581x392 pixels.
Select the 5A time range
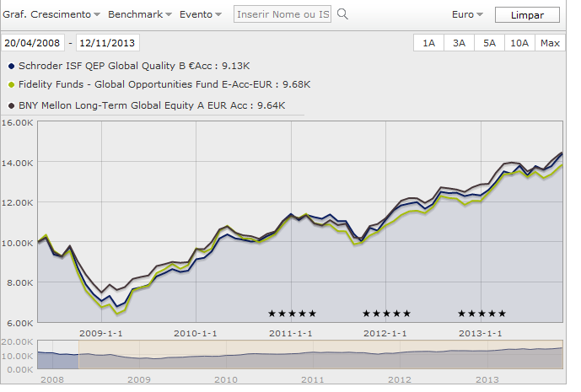point(489,43)
